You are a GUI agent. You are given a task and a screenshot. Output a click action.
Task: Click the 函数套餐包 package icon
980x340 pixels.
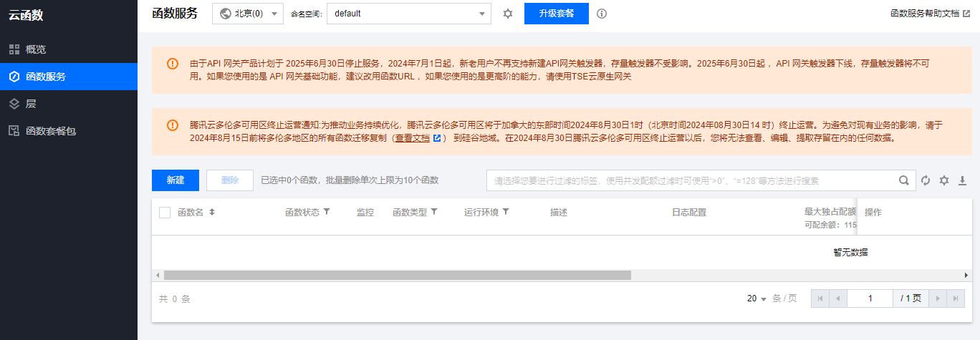pos(14,131)
